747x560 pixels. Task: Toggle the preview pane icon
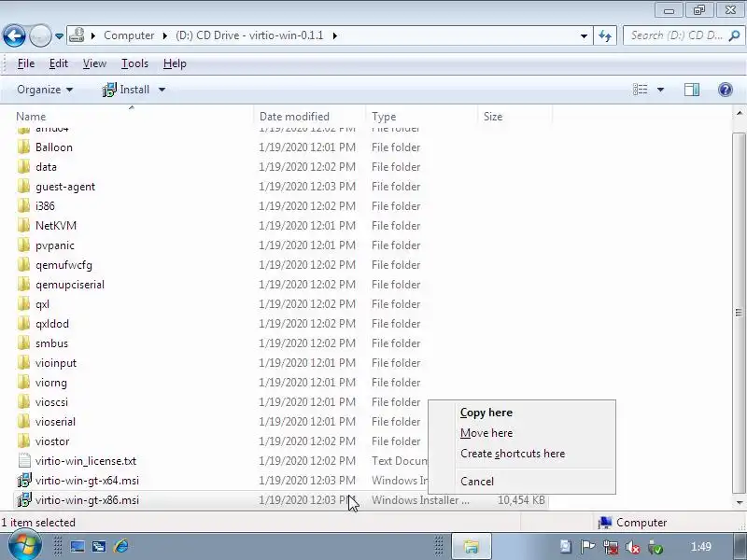pyautogui.click(x=692, y=90)
